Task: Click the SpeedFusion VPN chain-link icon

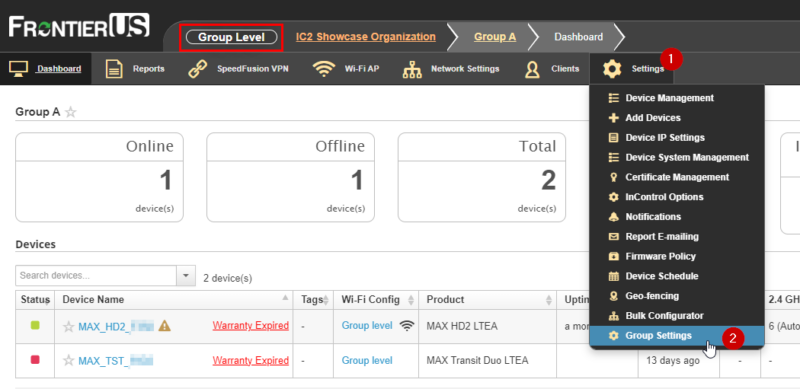Action: tap(197, 69)
